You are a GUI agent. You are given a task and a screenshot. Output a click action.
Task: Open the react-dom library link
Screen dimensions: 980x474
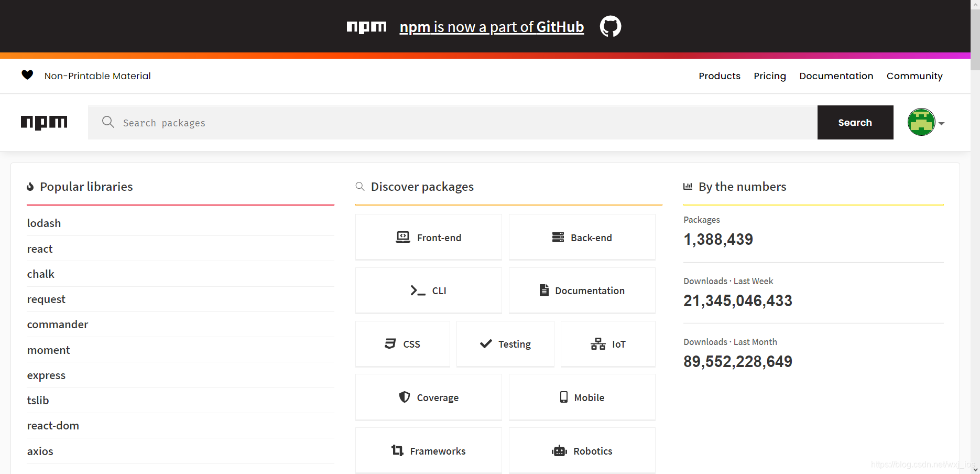53,425
